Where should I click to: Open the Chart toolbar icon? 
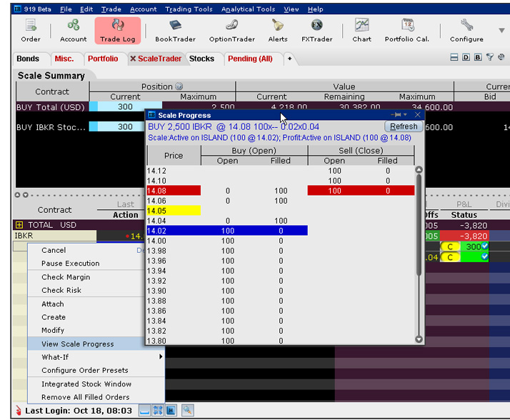[x=361, y=31]
